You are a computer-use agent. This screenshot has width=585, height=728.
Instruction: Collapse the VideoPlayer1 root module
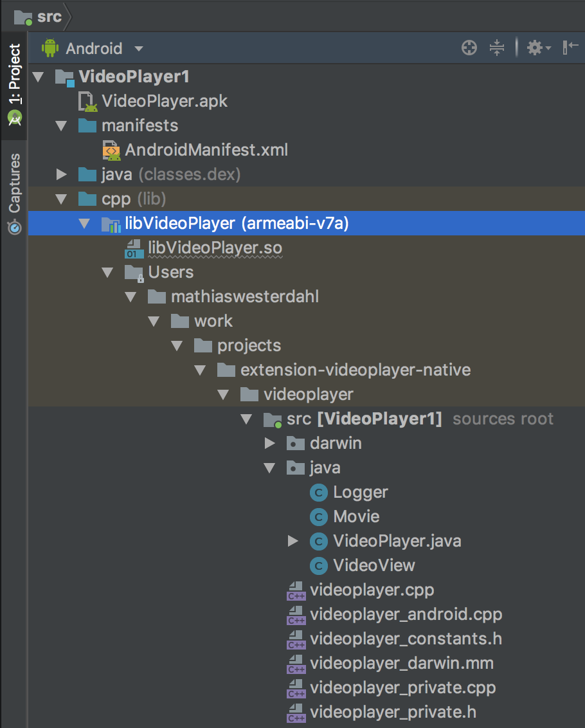click(39, 77)
